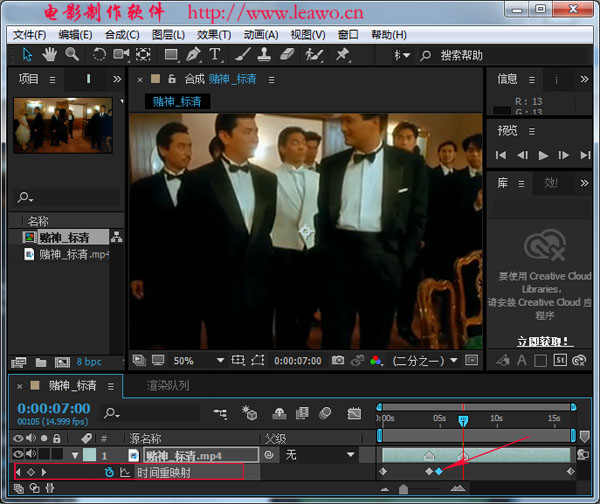Toggle always preview this view icon
The image size is (600, 504).
(x=139, y=360)
